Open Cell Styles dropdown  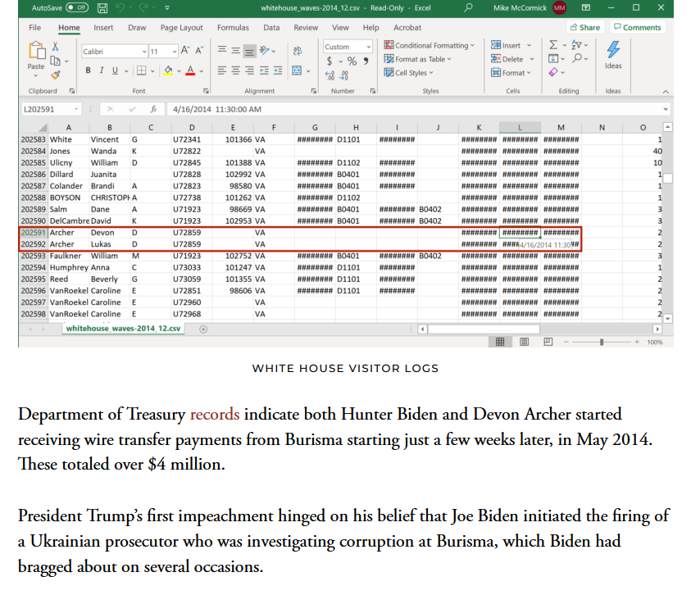pyautogui.click(x=408, y=73)
